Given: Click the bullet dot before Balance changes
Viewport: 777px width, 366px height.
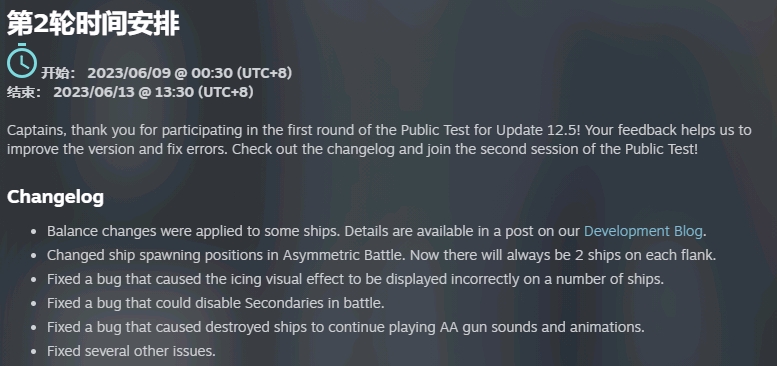Looking at the screenshot, I should click(x=34, y=232).
